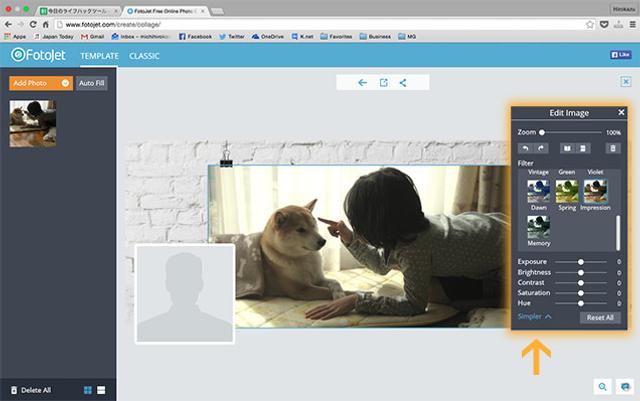Delete image using trash icon in panel

[x=614, y=148]
